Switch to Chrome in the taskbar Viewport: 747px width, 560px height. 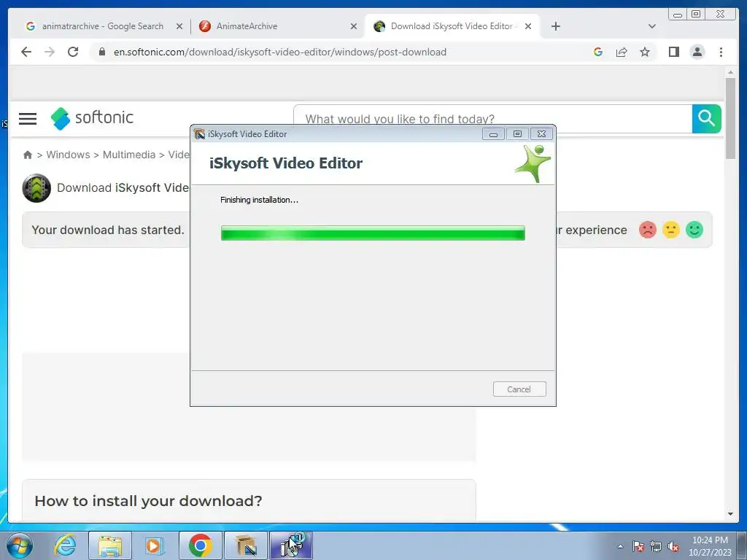(x=200, y=545)
